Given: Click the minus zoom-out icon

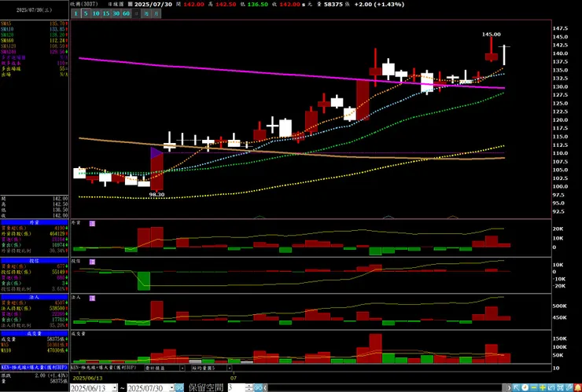Looking at the screenshot, I should click(534, 387).
